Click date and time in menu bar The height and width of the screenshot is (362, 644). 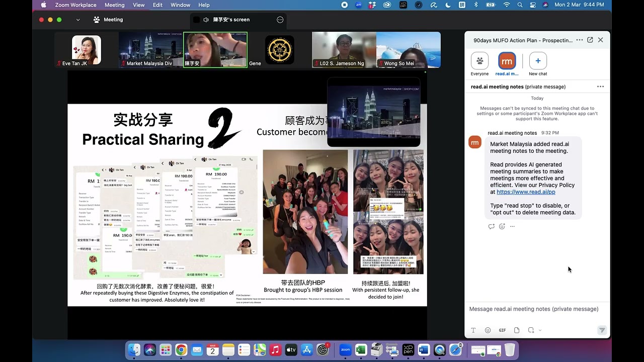point(579,5)
